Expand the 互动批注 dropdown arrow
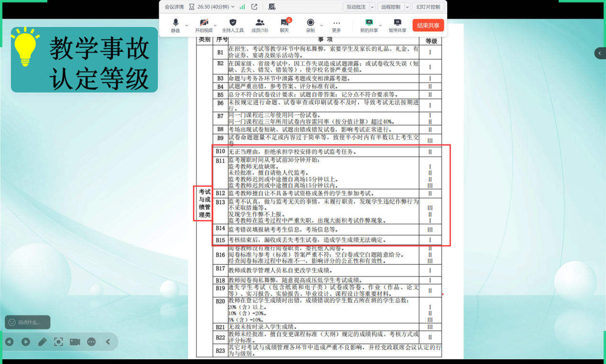Viewport: 606px width, 364px height. [x=372, y=7]
